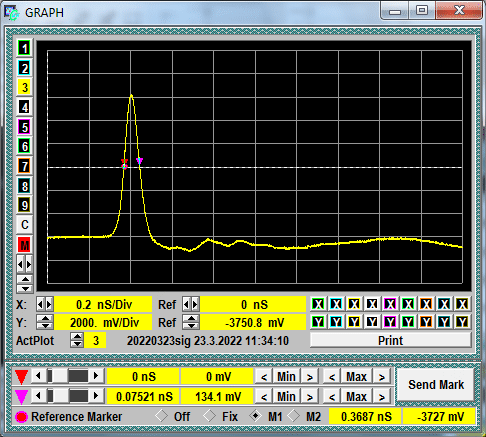Click red marker Max button
The height and width of the screenshot is (437, 486).
coord(356,377)
